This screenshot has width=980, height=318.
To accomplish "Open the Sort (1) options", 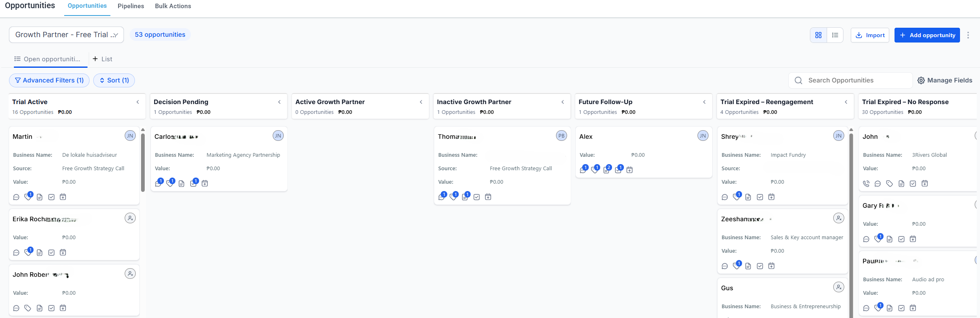I will point(114,80).
